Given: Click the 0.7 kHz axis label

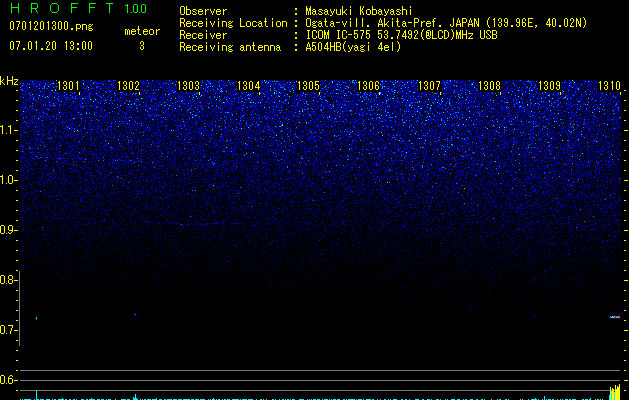Looking at the screenshot, I should [8, 330].
